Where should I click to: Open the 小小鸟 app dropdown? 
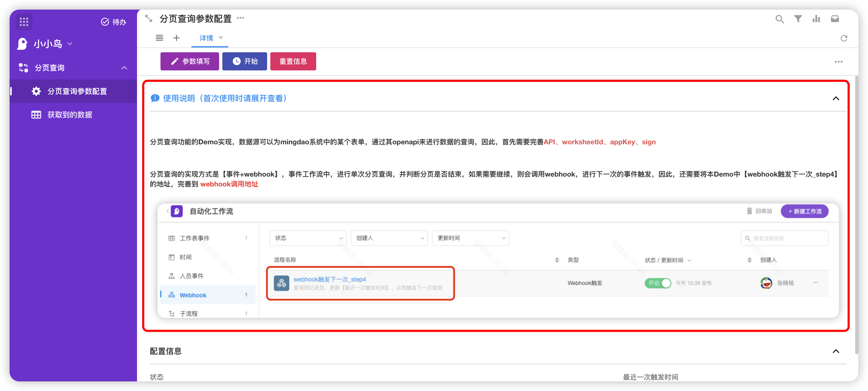70,44
